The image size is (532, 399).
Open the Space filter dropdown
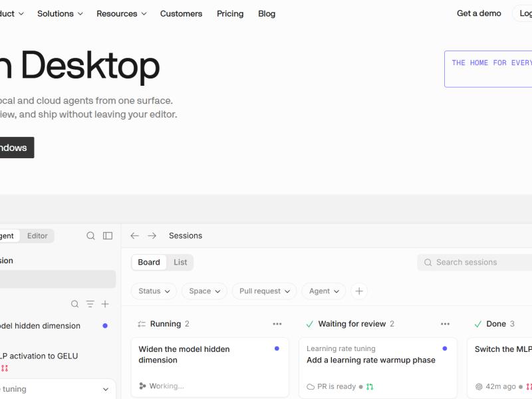pos(205,291)
